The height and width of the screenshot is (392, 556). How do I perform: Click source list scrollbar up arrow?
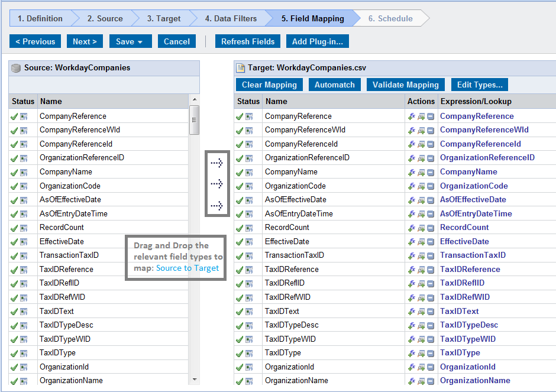click(x=195, y=99)
